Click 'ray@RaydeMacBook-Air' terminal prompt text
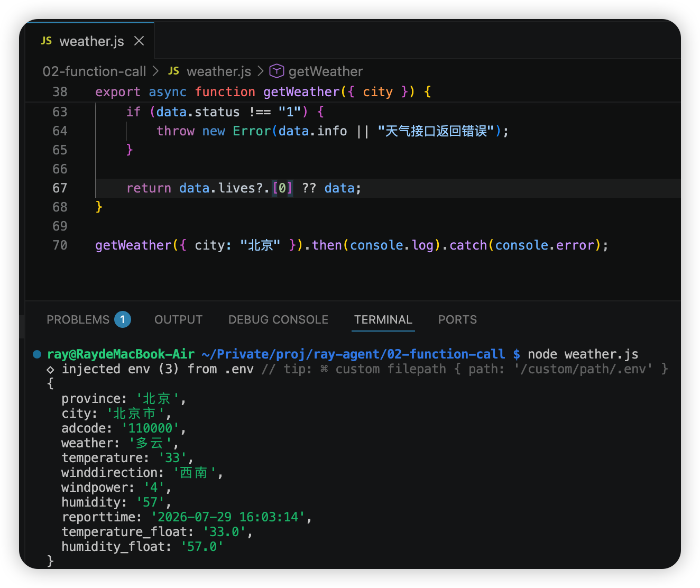The width and height of the screenshot is (700, 588). (121, 354)
